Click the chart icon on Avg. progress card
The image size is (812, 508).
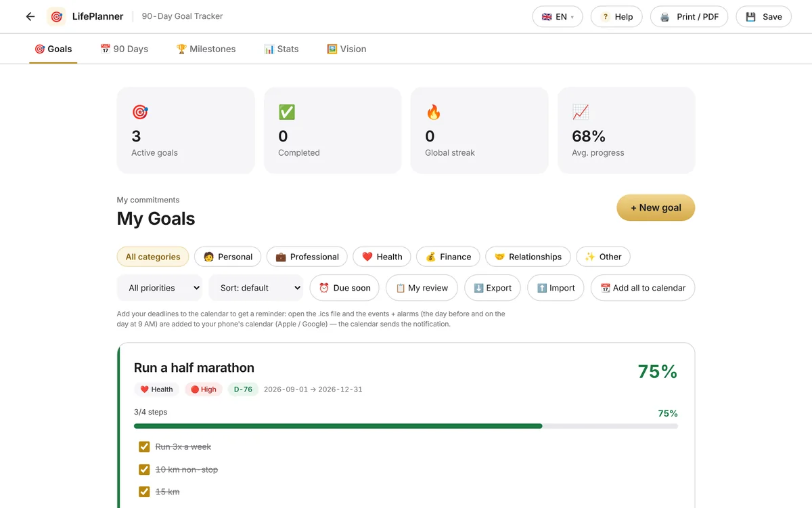coord(580,112)
